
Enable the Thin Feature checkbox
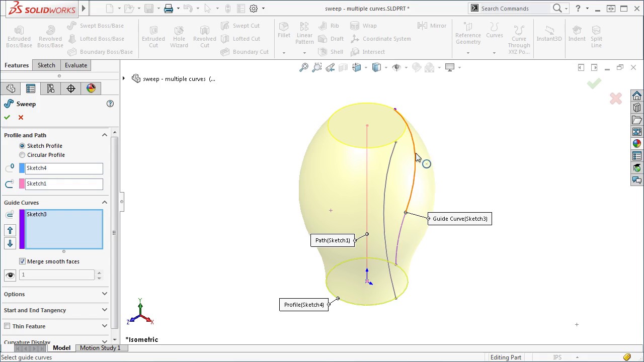(x=7, y=326)
